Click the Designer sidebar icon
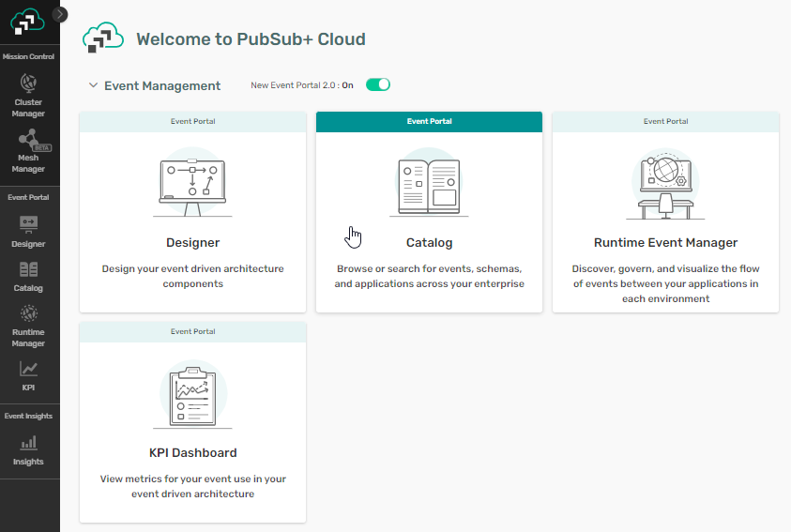The width and height of the screenshot is (791, 532). tap(28, 231)
